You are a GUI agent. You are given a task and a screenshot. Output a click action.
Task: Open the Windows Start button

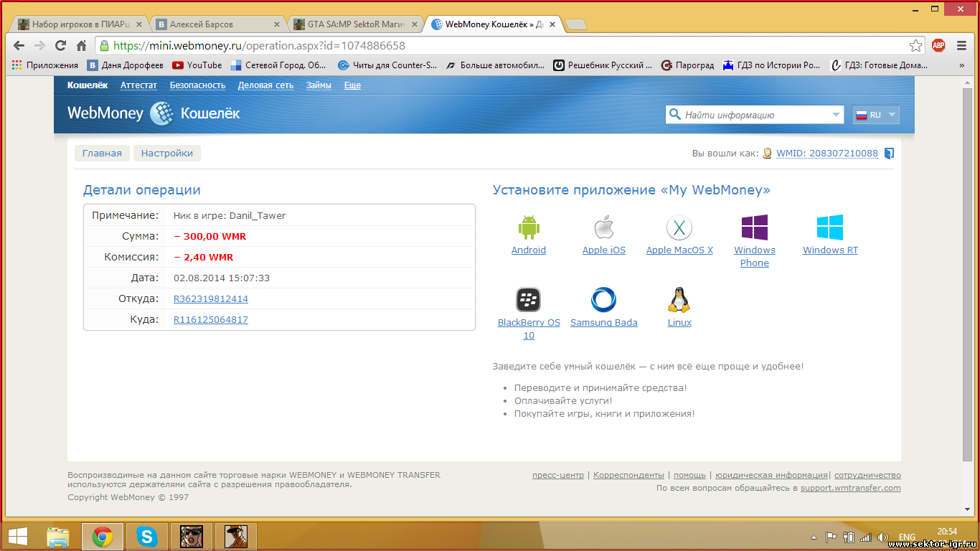tap(18, 536)
